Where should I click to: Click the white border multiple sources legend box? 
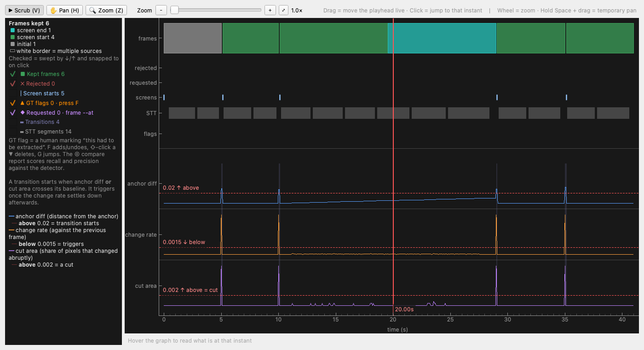point(12,51)
